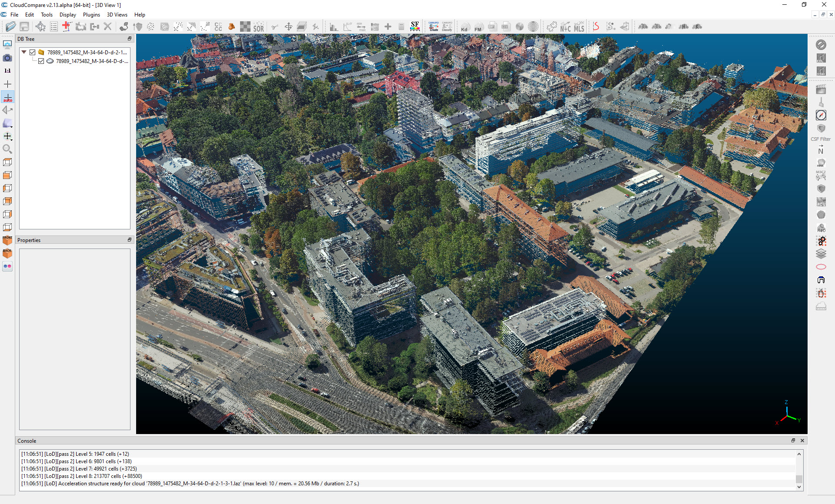Click the scalar field SF color icon
835x504 pixels.
415,27
